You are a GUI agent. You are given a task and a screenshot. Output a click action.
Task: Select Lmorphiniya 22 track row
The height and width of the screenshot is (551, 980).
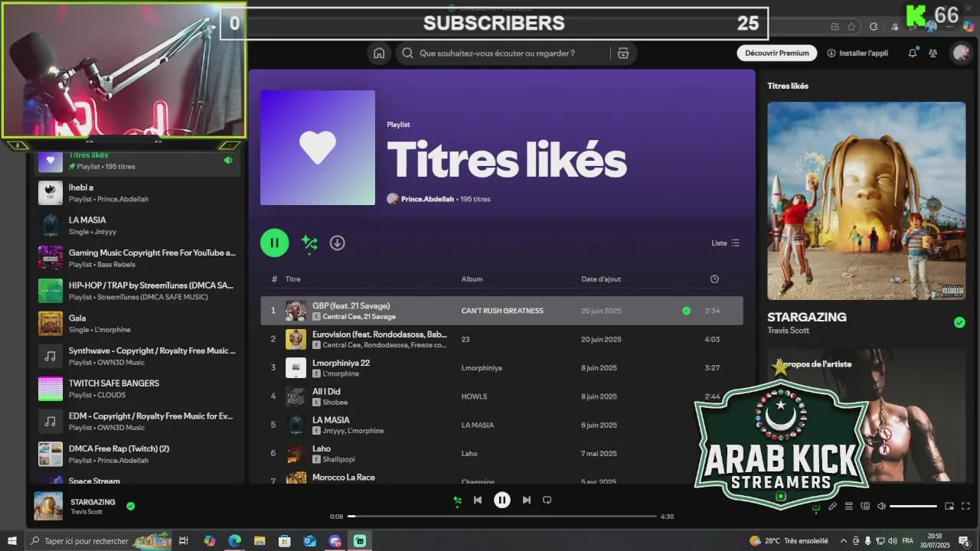point(501,367)
